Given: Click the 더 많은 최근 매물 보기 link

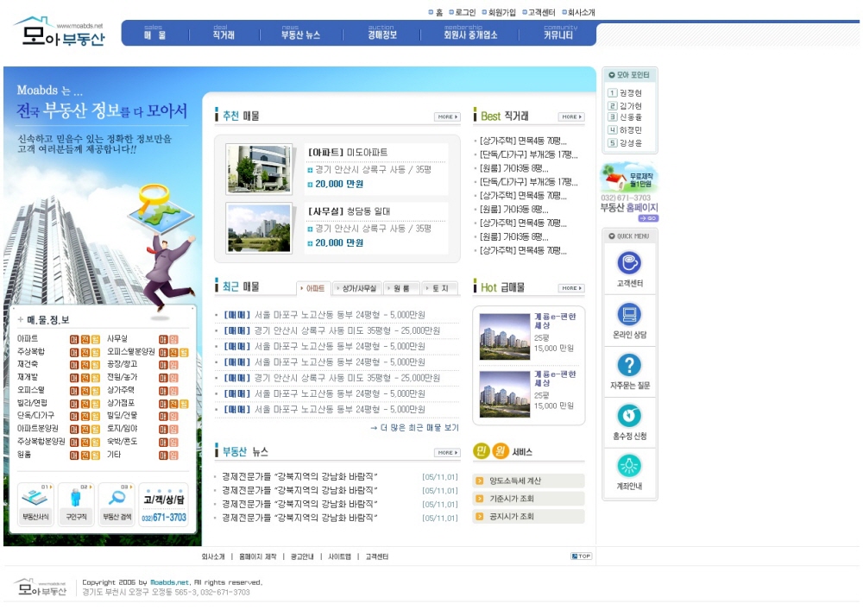Looking at the screenshot, I should tap(414, 427).
